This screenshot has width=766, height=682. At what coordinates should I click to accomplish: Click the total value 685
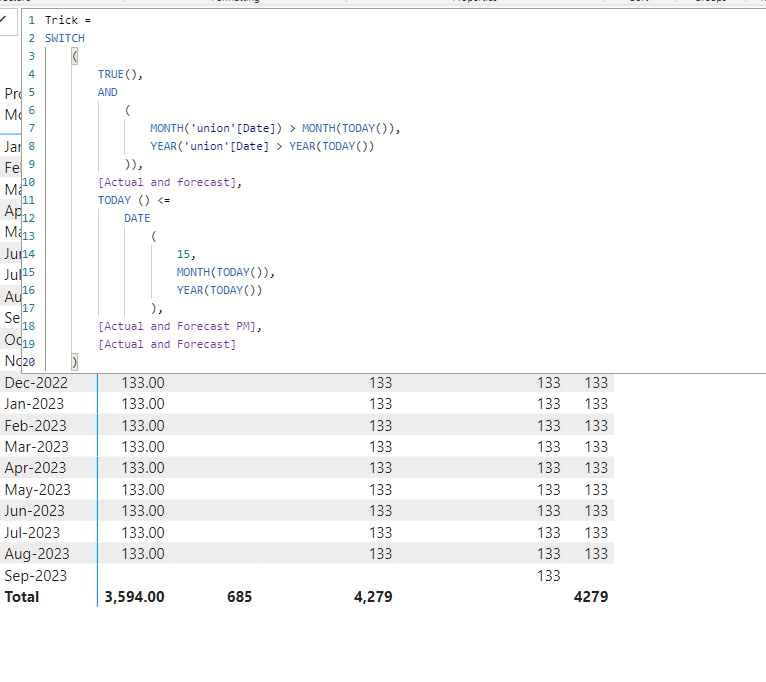click(239, 597)
